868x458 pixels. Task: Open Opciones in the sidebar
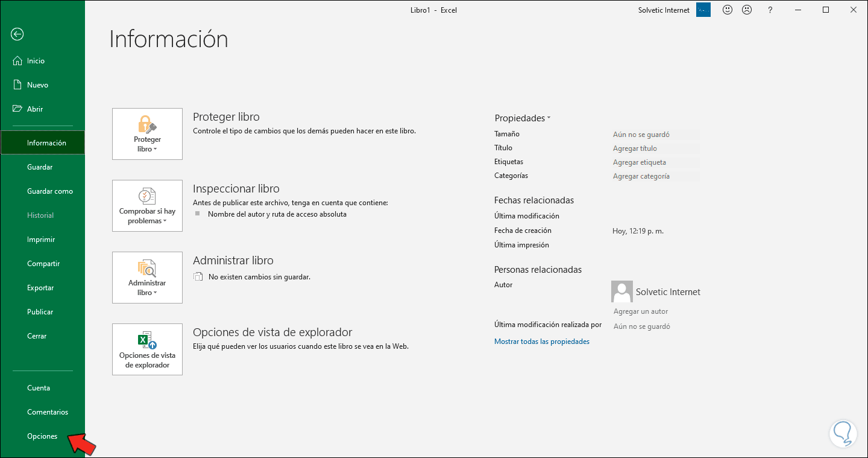(43, 436)
